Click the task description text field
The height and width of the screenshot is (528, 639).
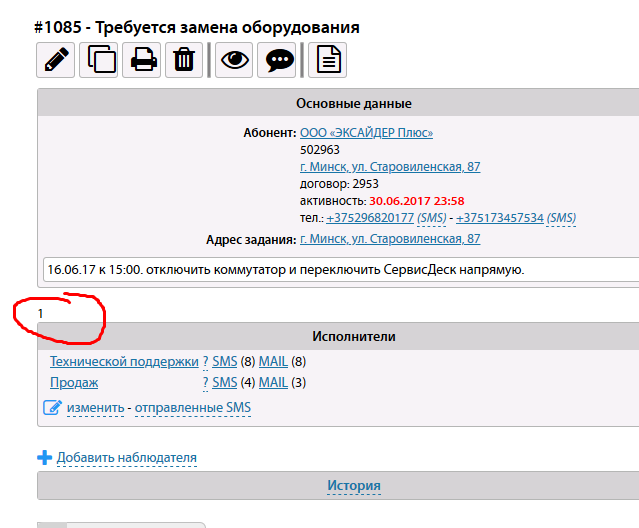coord(341,269)
